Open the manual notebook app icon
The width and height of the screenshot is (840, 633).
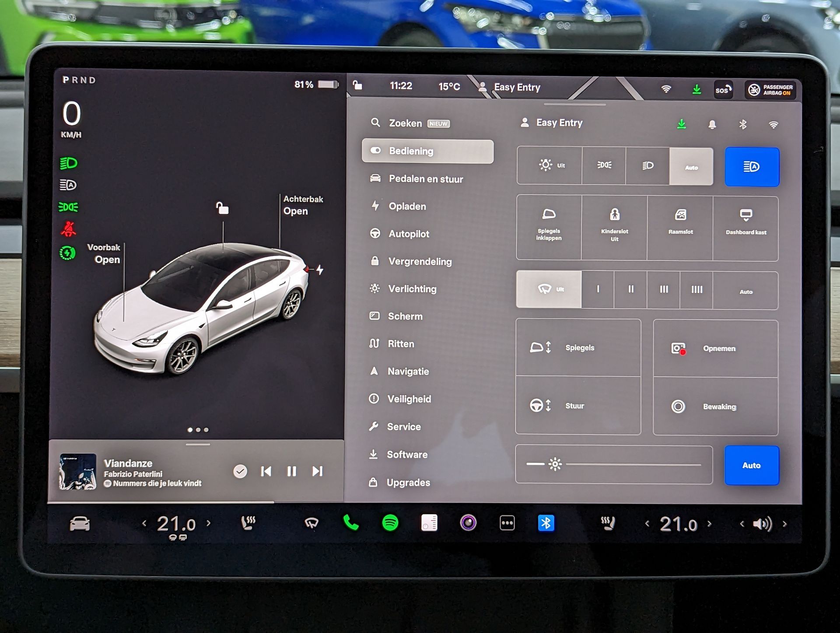429,523
